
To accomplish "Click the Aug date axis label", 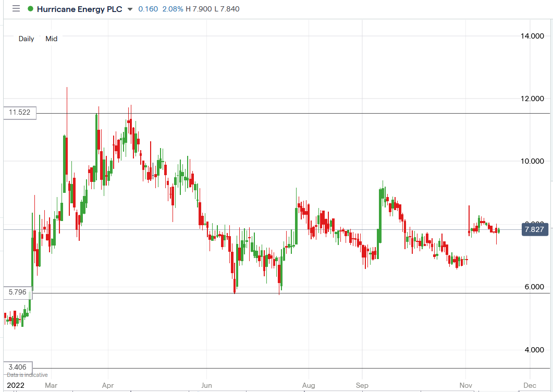I will click(309, 385).
